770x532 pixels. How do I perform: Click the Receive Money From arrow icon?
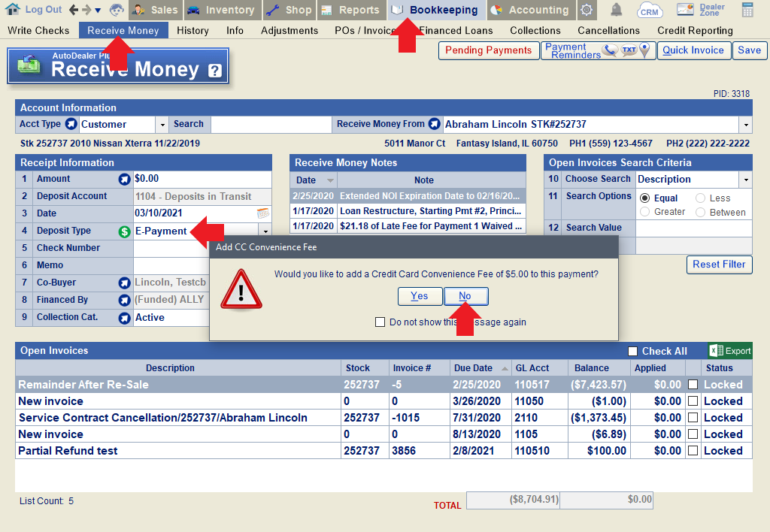click(434, 124)
